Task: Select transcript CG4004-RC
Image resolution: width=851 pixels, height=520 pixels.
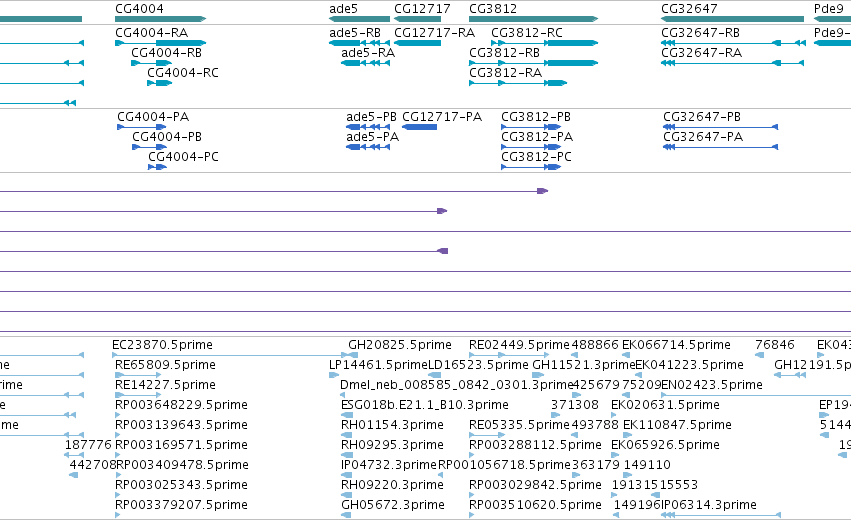Action: [x=183, y=73]
